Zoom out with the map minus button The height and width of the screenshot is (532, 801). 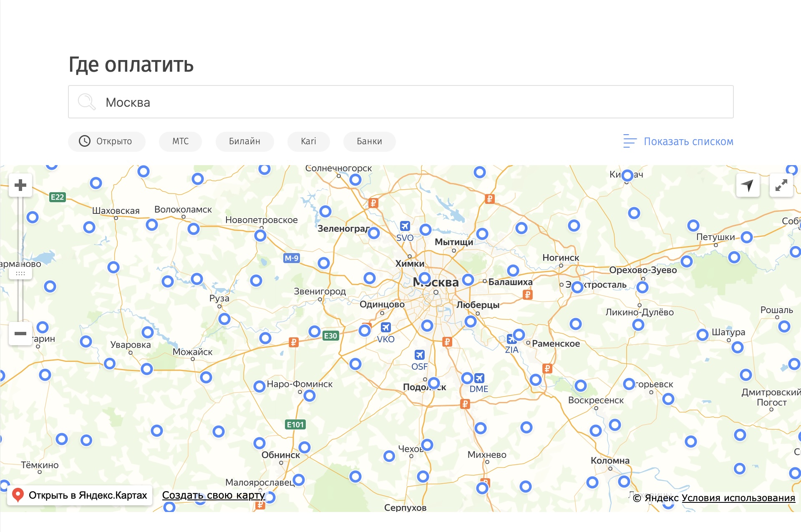tap(20, 334)
